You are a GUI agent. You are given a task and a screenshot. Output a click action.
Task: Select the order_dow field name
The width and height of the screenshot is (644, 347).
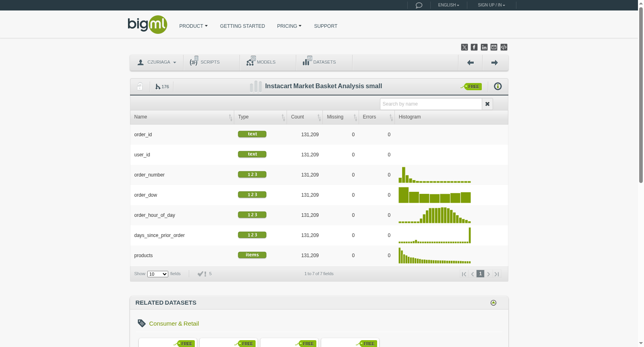(x=146, y=195)
